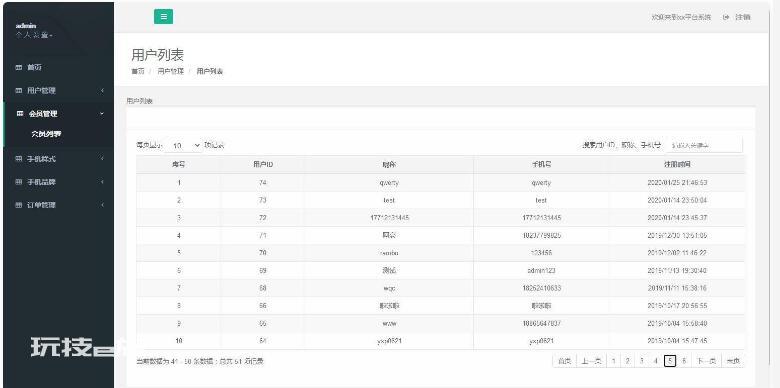Image resolution: width=780 pixels, height=388 pixels.
Task: Click registration time 2020/01/25 21:46:53
Action: tap(677, 183)
